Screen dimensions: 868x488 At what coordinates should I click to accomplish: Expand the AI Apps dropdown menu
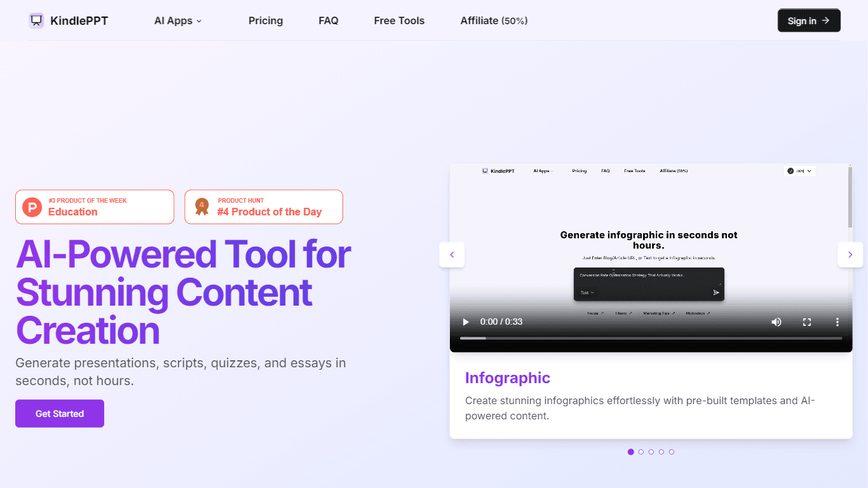click(x=178, y=21)
